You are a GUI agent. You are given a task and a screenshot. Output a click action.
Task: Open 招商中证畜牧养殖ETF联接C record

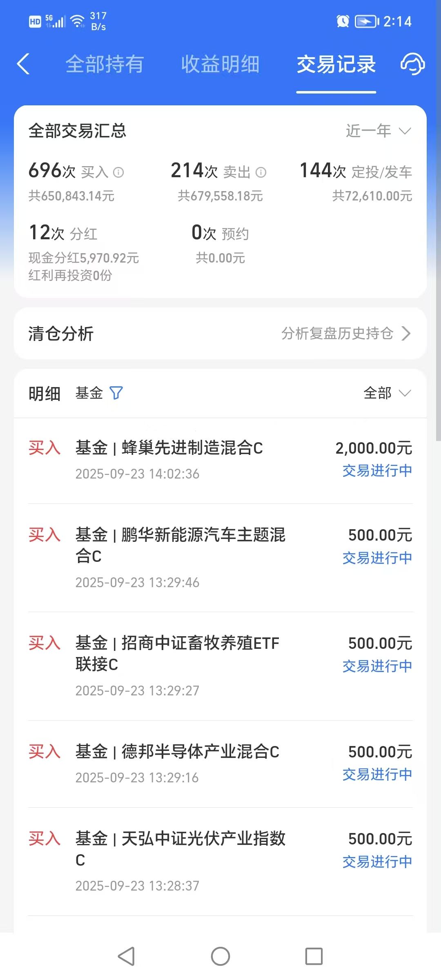[220, 666]
